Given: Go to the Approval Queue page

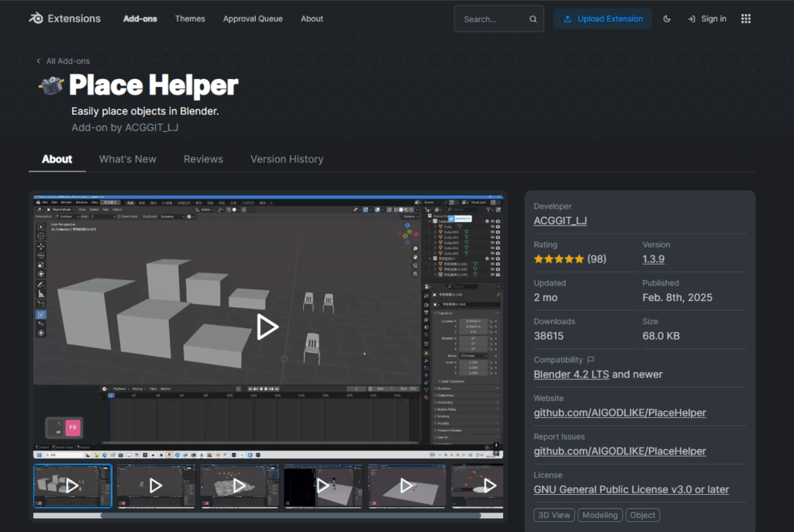Looking at the screenshot, I should tap(253, 19).
